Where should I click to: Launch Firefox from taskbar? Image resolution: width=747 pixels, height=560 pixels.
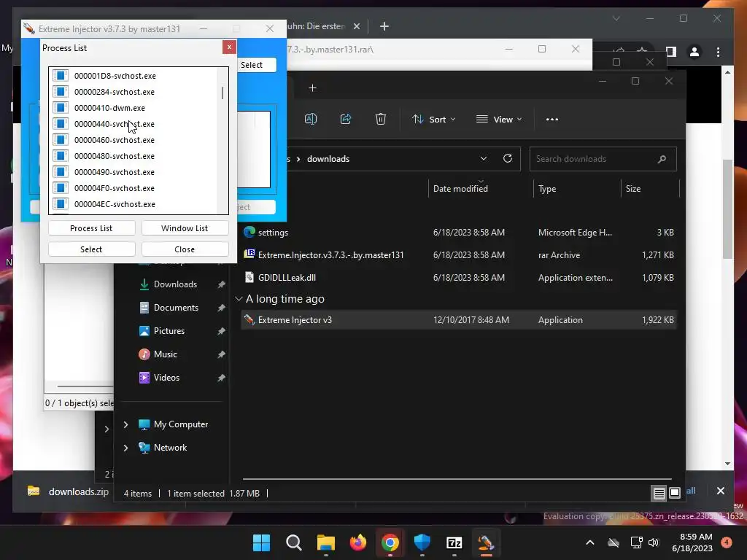[x=358, y=542]
